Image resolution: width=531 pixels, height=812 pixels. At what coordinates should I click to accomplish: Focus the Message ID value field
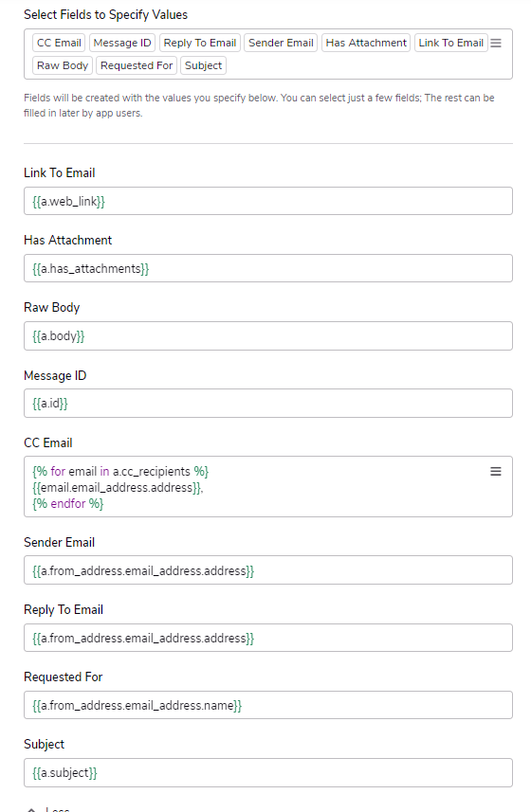268,404
